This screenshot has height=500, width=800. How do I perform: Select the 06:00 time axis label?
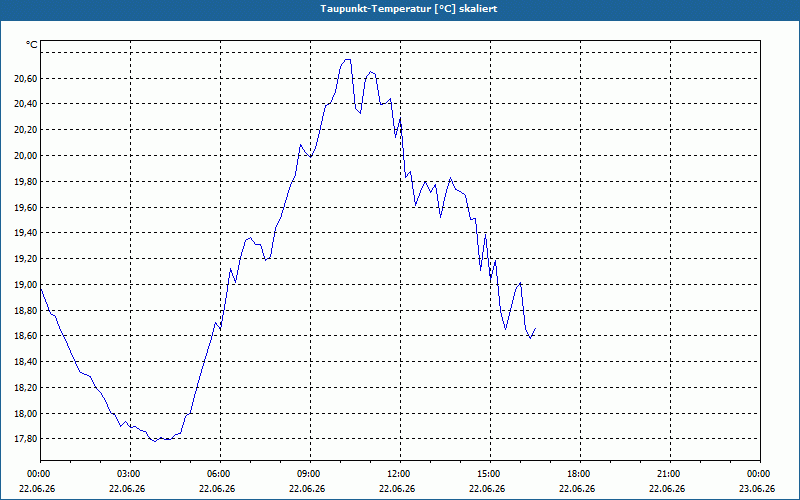[x=220, y=474]
